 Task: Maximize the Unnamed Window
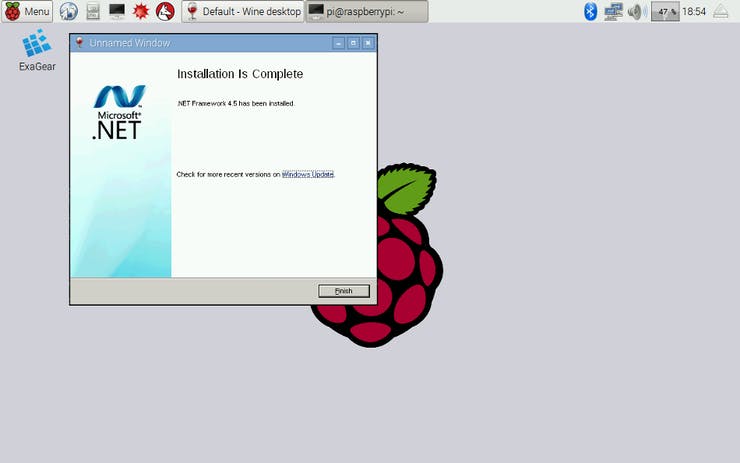click(x=353, y=43)
